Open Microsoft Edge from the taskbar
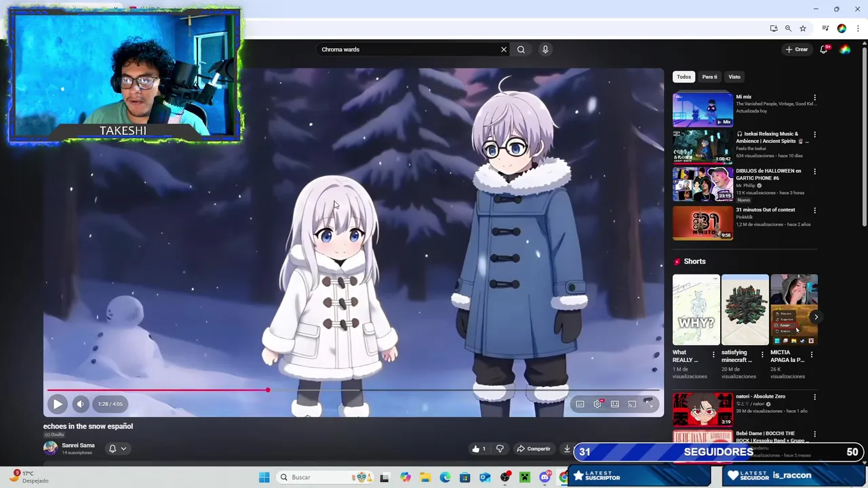This screenshot has width=868, height=488. pyautogui.click(x=445, y=477)
